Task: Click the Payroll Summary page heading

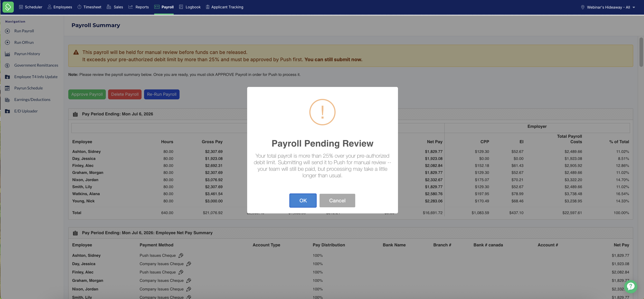Action: pos(96,25)
